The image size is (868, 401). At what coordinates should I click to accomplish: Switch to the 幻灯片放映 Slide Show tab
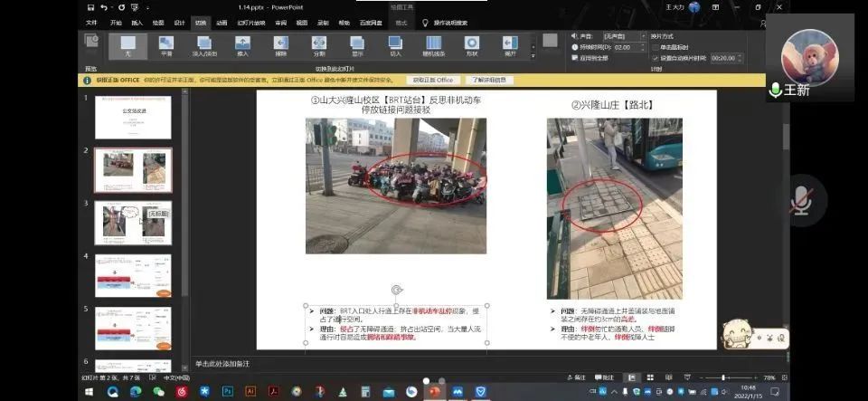251,24
